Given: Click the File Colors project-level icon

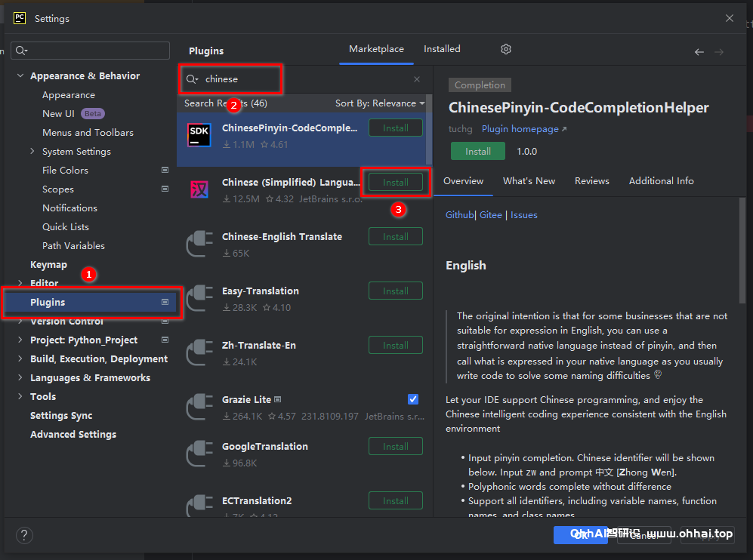Looking at the screenshot, I should [x=165, y=170].
